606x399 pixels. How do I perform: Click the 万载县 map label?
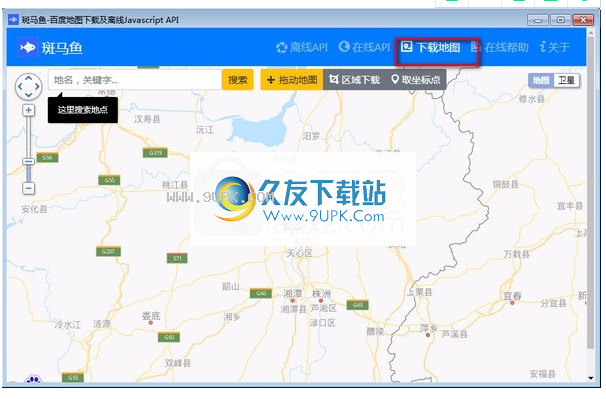coord(517,254)
